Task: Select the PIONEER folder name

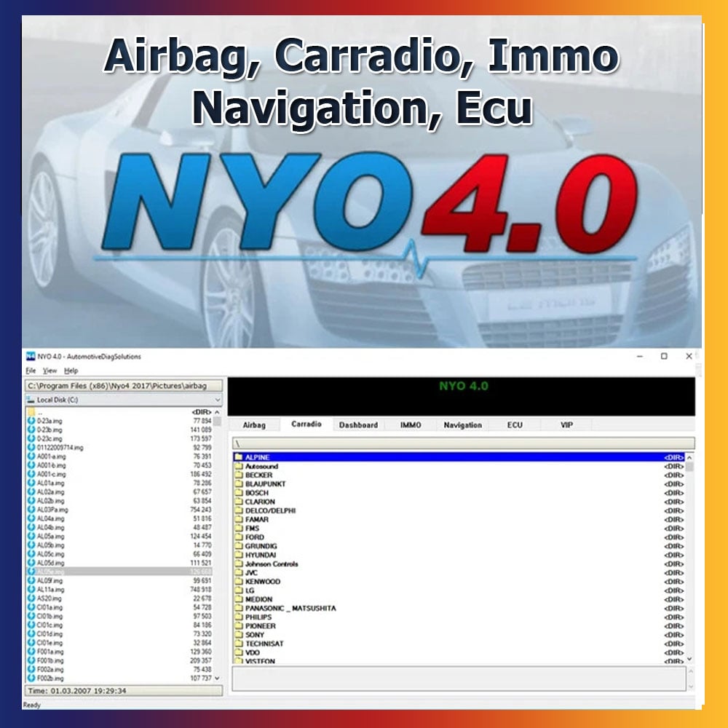Action: 261,626
